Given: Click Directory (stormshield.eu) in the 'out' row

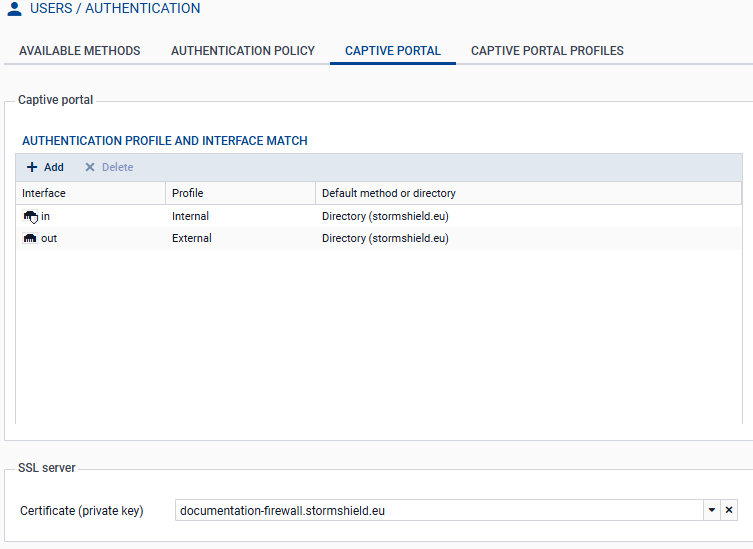Looking at the screenshot, I should coord(385,238).
